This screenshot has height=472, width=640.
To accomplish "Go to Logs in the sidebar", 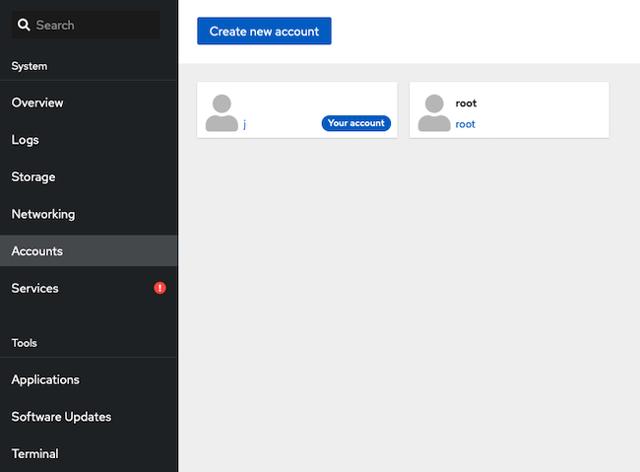I will [x=25, y=140].
